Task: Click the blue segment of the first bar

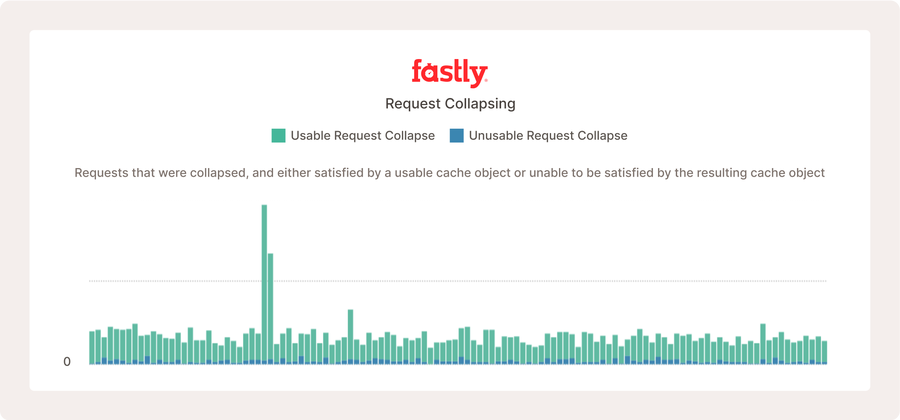Action: tap(92, 363)
